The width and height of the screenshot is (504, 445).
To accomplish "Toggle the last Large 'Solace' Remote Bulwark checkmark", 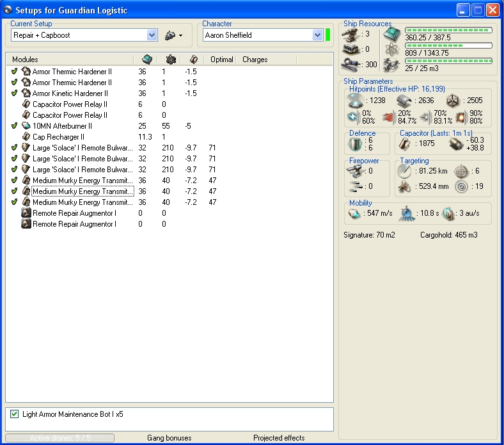I will point(14,170).
